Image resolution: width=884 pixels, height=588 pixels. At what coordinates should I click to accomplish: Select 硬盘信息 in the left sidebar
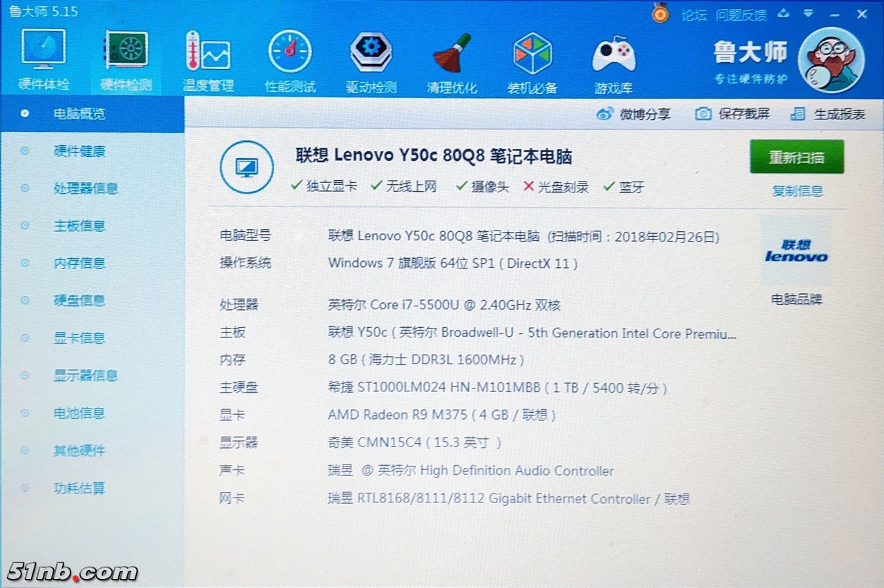79,300
